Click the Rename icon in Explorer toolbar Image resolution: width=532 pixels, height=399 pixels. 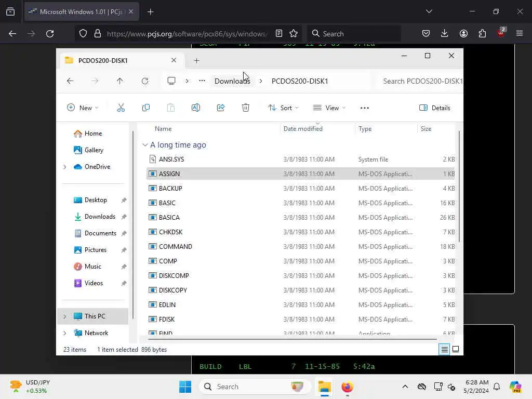[x=196, y=108]
